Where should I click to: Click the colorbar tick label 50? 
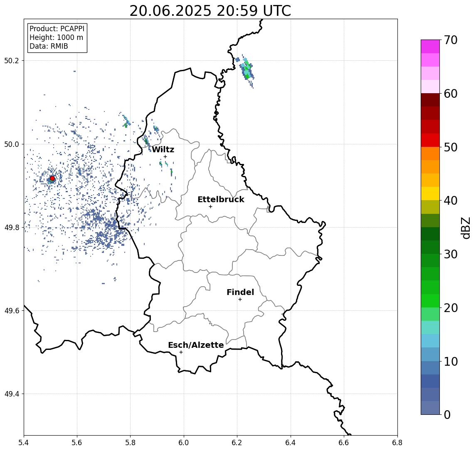coord(451,147)
